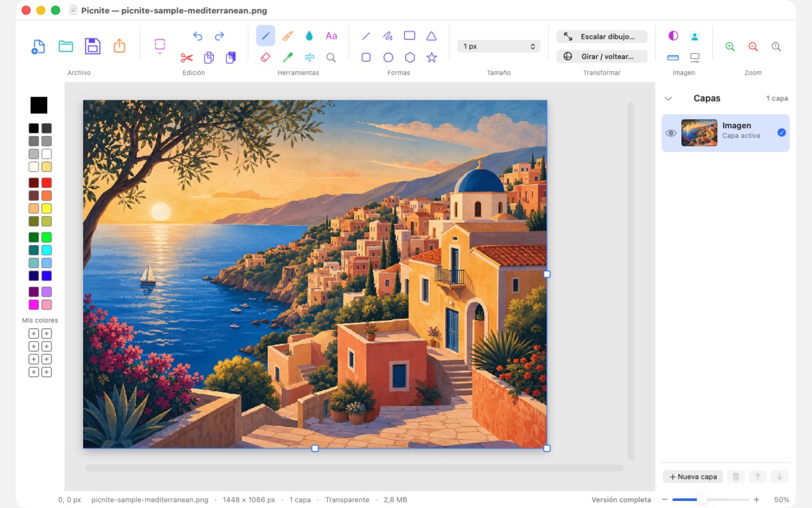
Task: Pick the magenta color swatch
Action: [34, 305]
